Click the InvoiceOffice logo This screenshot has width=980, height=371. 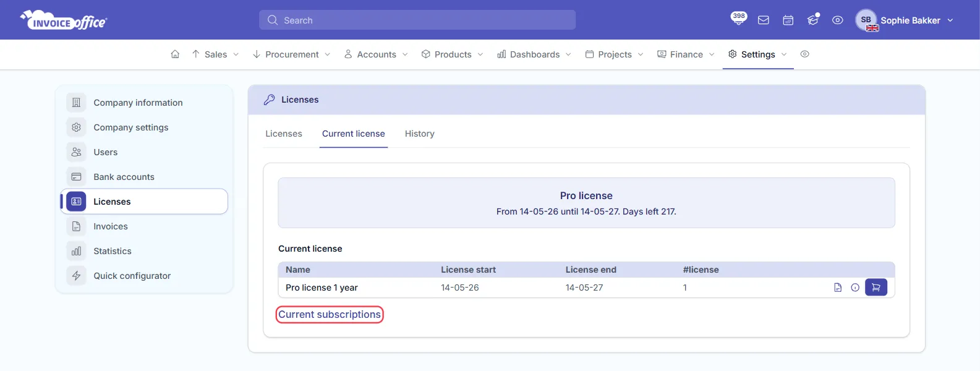(x=64, y=20)
